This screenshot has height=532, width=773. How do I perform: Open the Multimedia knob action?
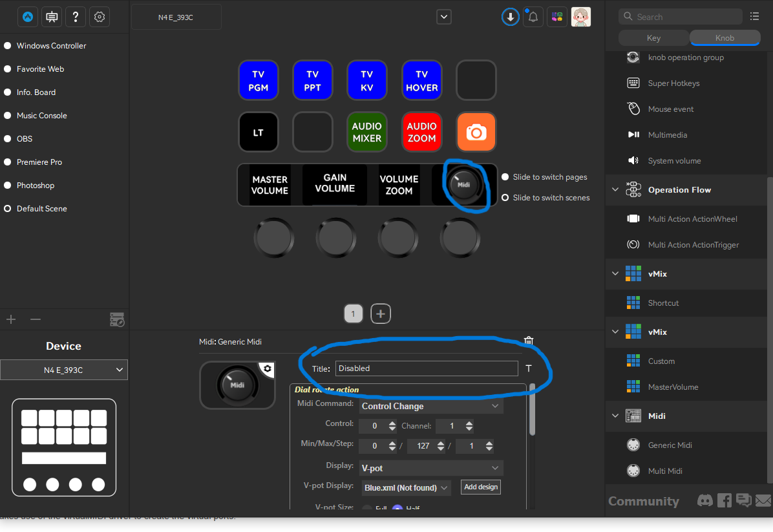coord(667,134)
